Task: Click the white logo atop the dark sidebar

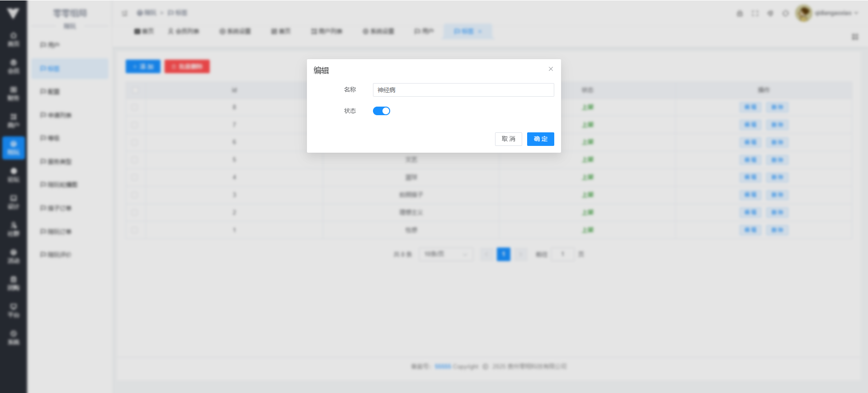Action: pos(13,14)
